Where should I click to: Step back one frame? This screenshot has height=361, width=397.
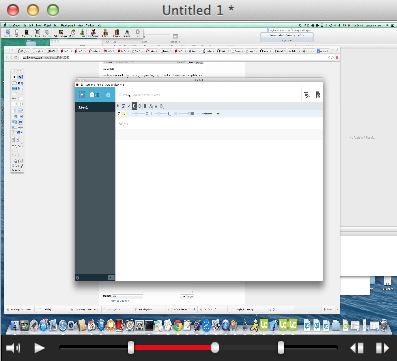click(x=357, y=348)
